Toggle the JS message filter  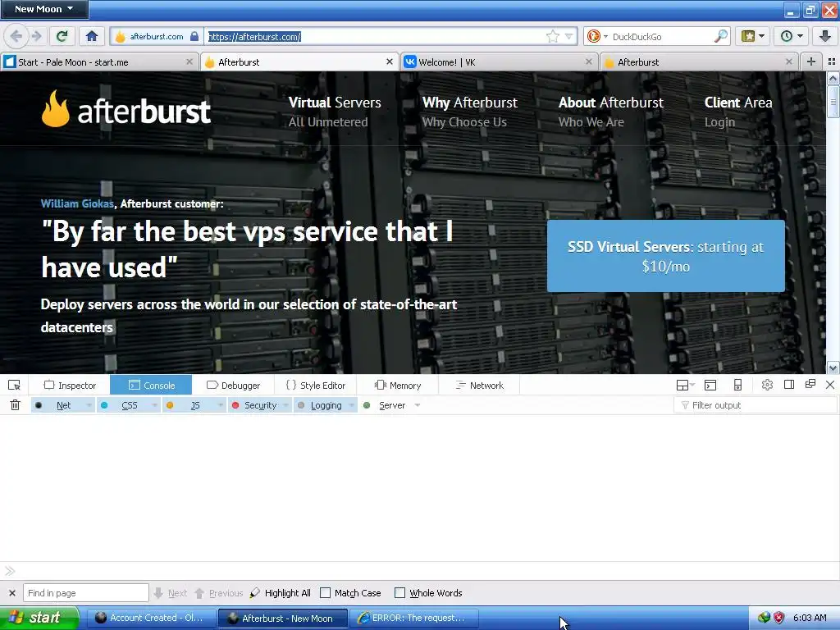pyautogui.click(x=188, y=405)
